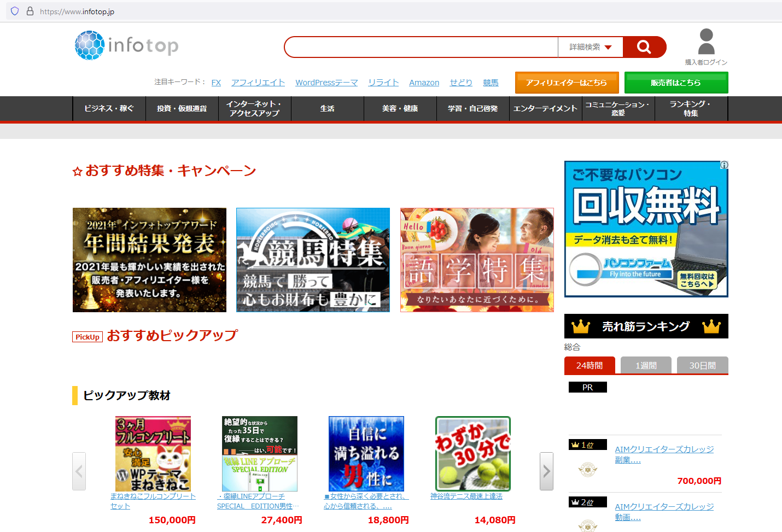Select the 24時間 ranking period tab

[x=589, y=365]
